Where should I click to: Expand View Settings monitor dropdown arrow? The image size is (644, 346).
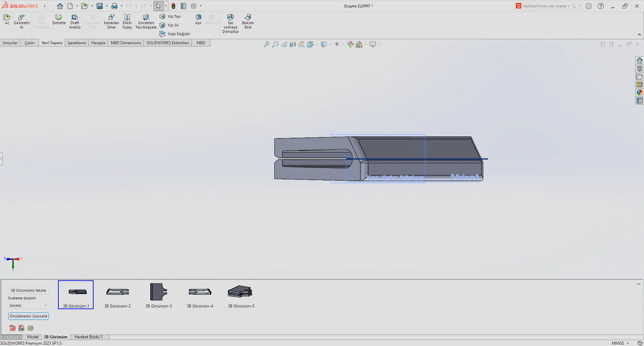(379, 44)
